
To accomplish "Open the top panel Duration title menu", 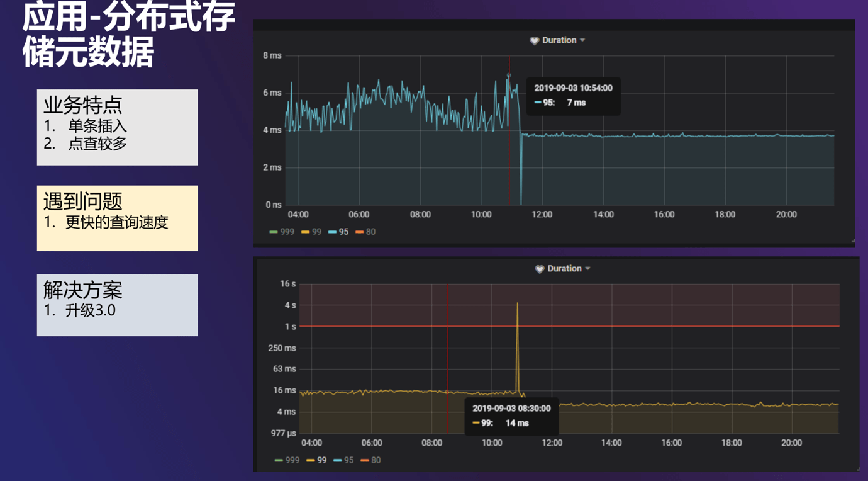I will 559,40.
